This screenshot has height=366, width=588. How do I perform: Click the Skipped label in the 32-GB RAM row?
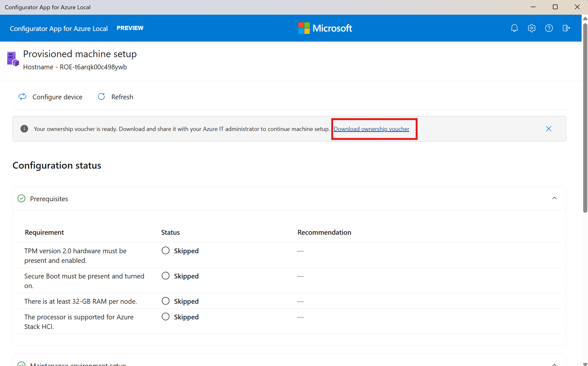click(x=186, y=301)
